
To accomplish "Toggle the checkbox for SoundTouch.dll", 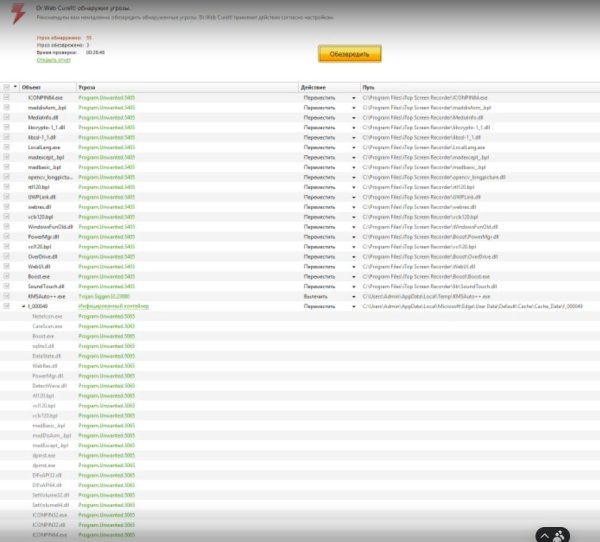I will 7,286.
